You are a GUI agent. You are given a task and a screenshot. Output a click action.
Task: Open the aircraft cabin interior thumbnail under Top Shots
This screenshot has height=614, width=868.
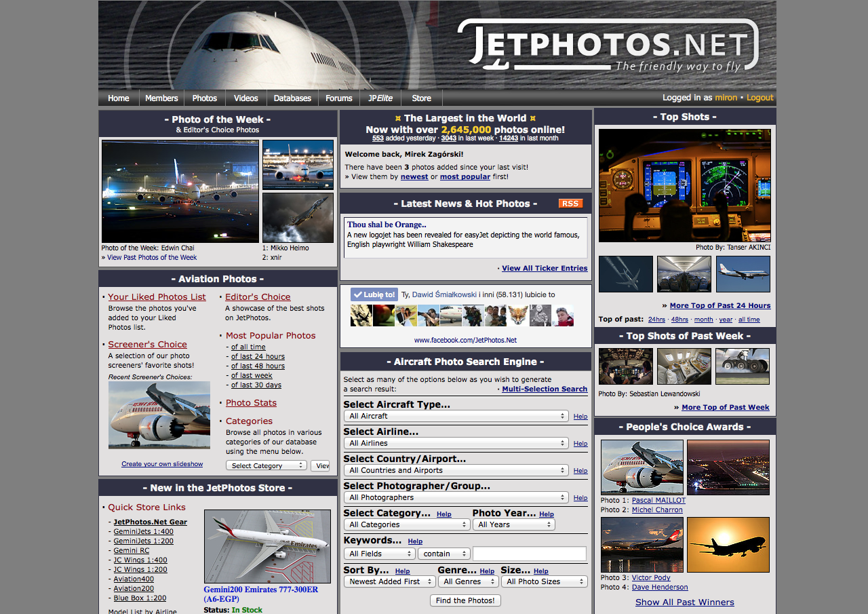[x=684, y=274]
